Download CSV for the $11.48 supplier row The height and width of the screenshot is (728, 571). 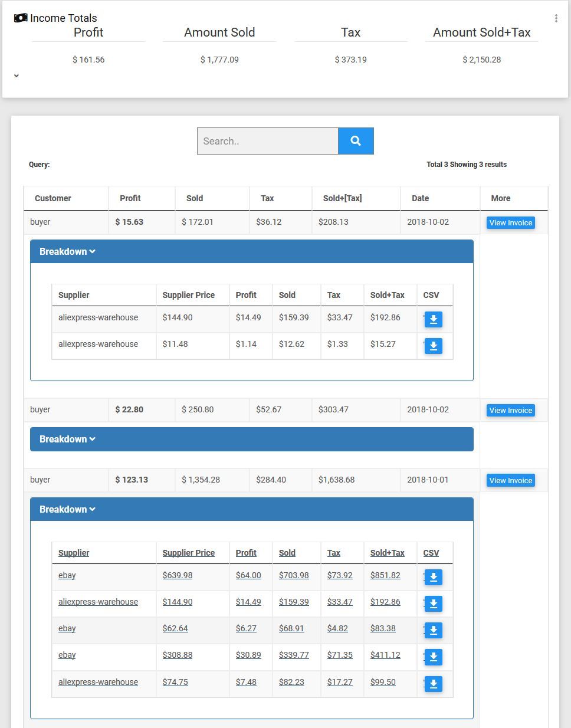coord(434,346)
